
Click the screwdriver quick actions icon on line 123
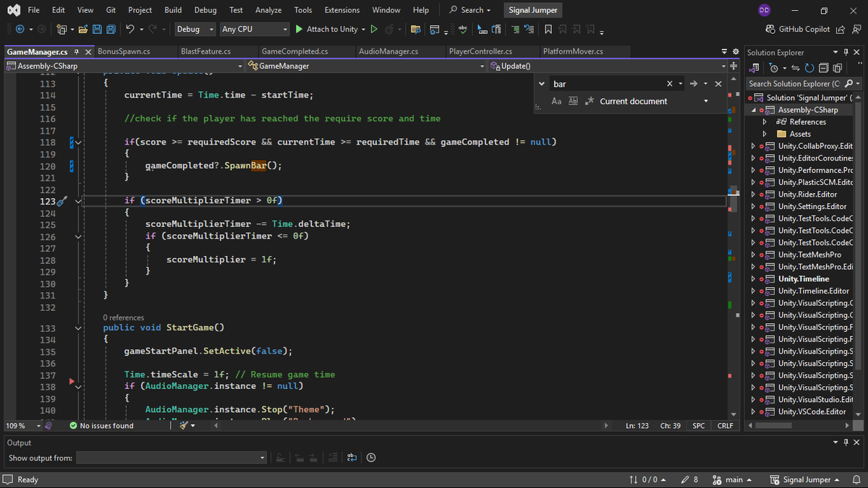click(61, 201)
